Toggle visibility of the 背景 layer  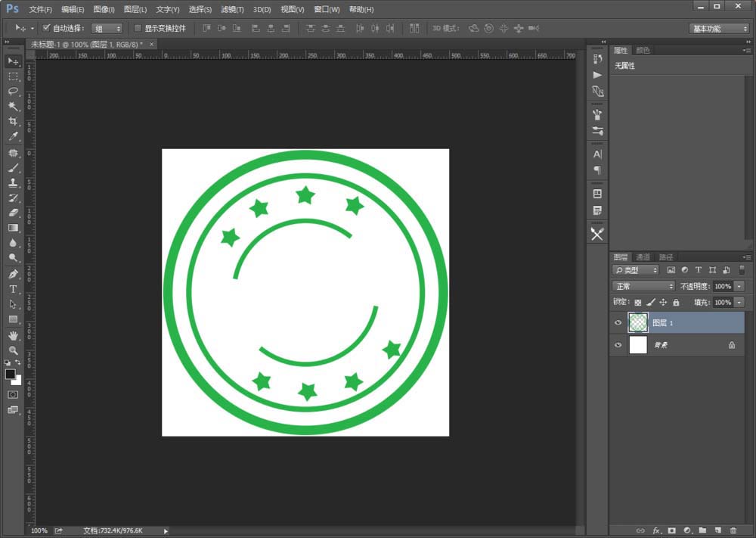coord(618,345)
